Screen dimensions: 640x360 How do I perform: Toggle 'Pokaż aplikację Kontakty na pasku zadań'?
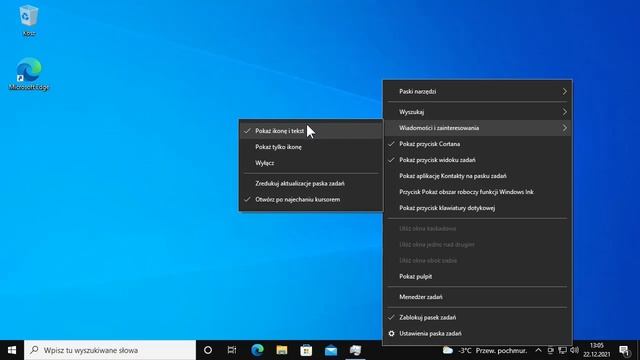[x=477, y=176]
